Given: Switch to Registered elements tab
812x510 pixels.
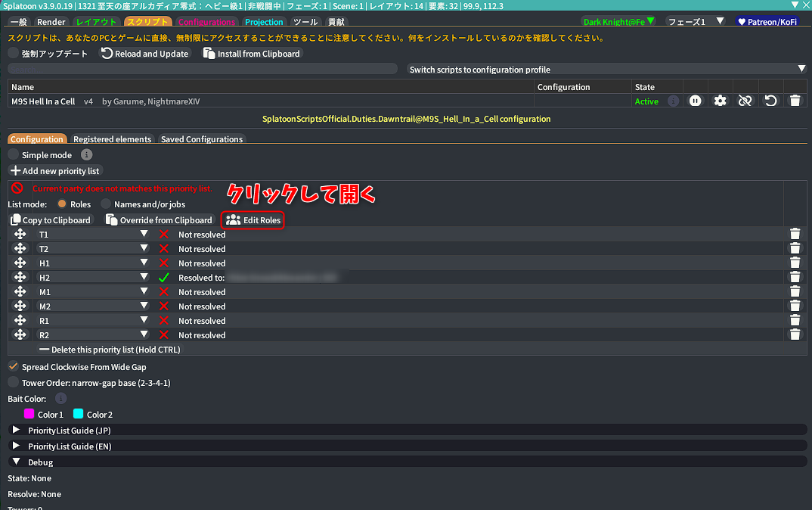Looking at the screenshot, I should coord(113,139).
